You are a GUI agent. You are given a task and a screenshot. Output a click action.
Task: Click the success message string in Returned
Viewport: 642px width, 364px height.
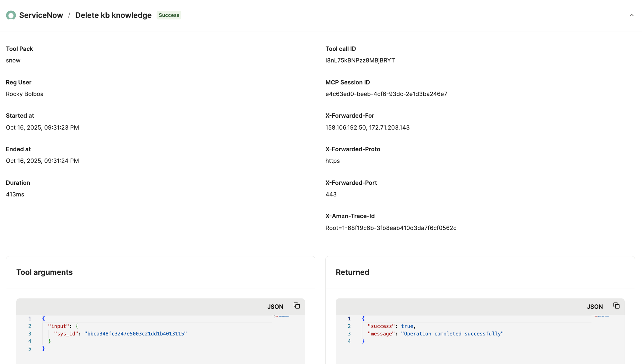452,334
